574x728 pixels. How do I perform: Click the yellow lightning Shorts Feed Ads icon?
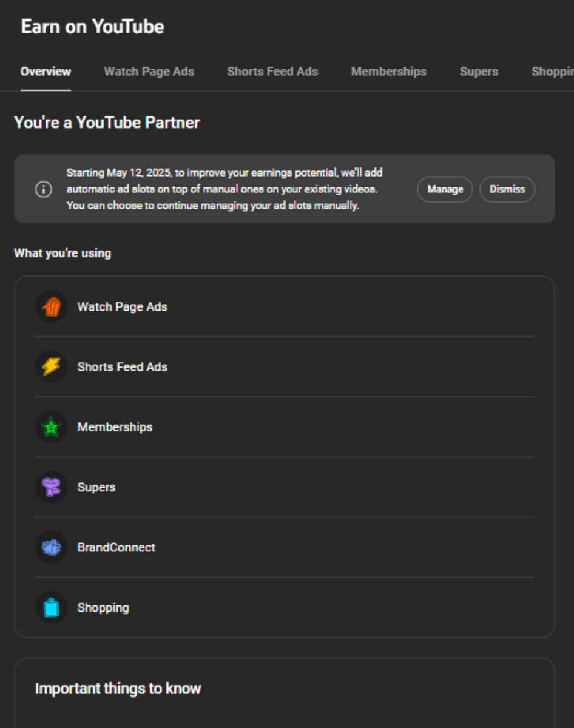pos(52,367)
